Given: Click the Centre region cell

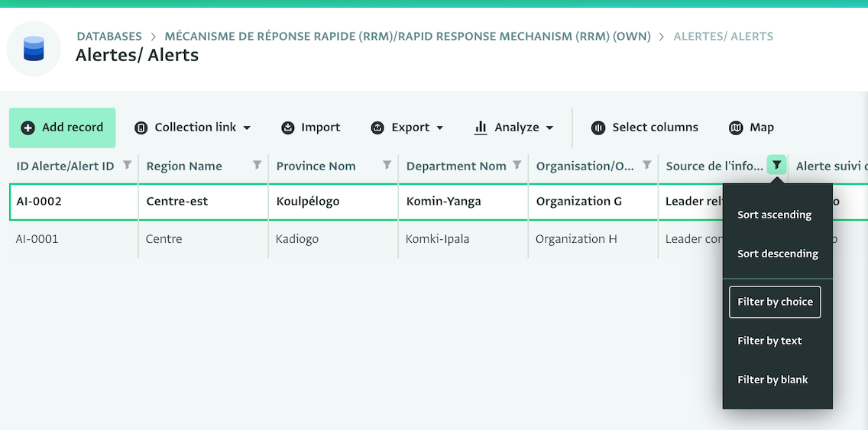Looking at the screenshot, I should point(203,239).
